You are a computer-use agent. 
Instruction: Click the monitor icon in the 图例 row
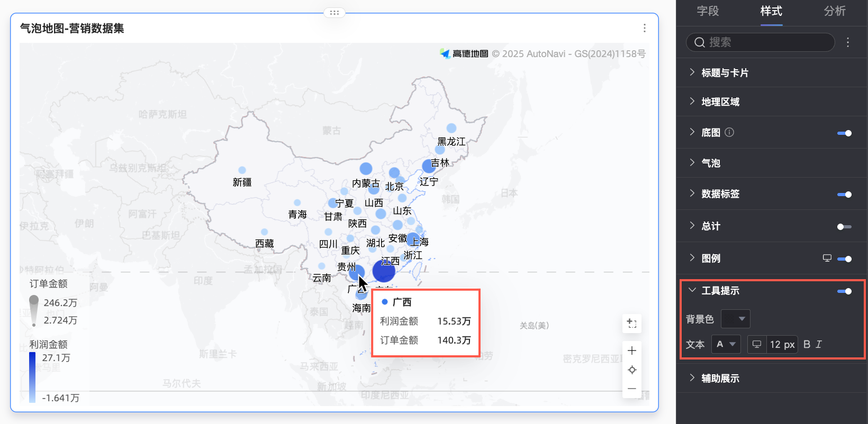pyautogui.click(x=827, y=258)
